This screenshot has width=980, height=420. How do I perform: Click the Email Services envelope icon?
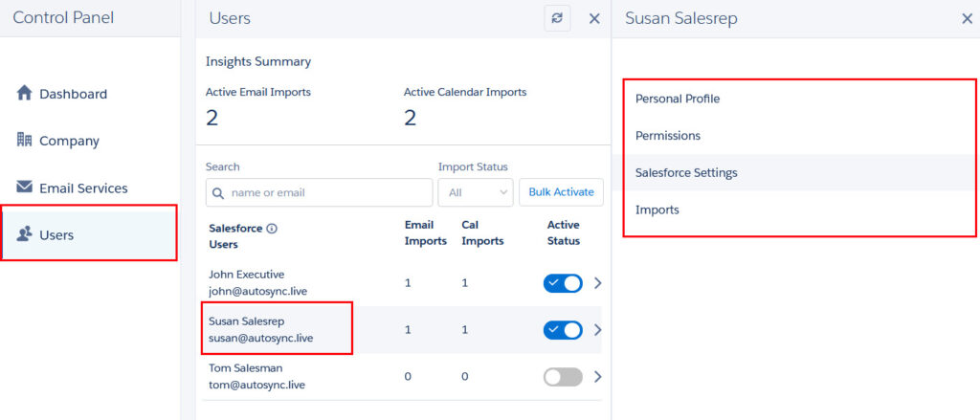[24, 187]
